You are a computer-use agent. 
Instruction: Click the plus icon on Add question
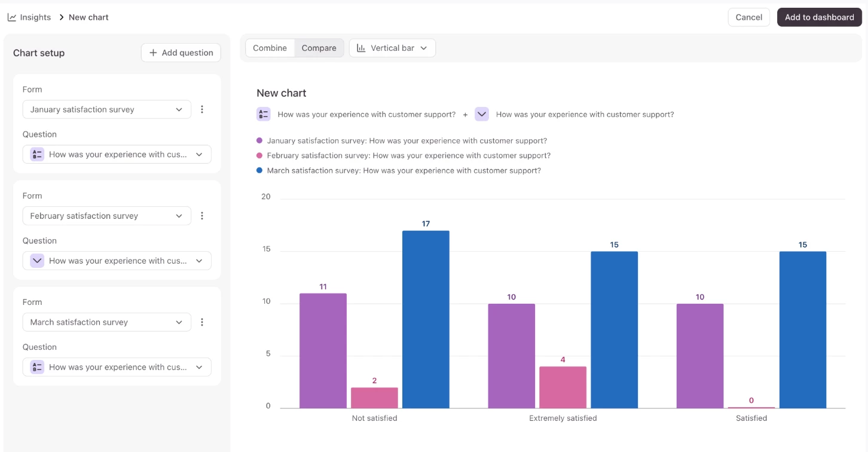click(153, 53)
